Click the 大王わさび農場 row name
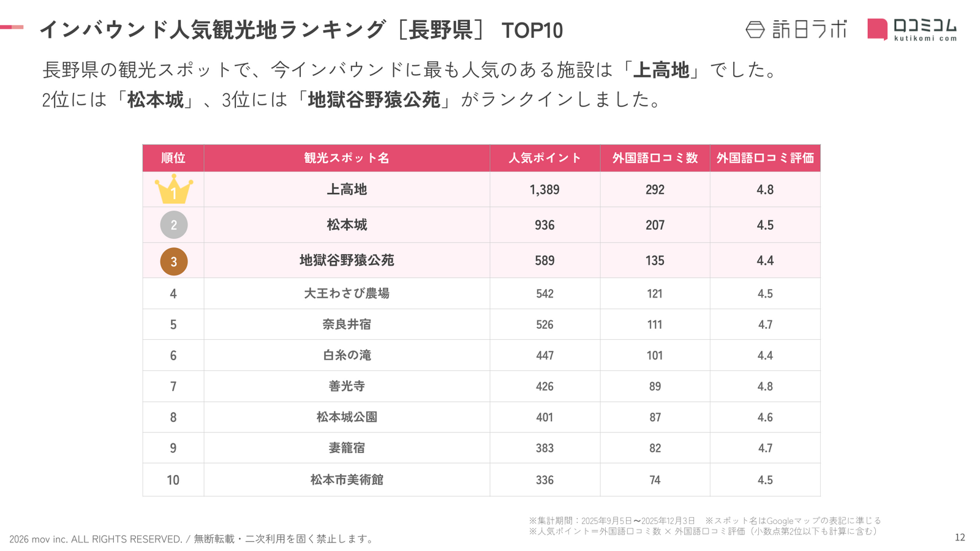 347,293
